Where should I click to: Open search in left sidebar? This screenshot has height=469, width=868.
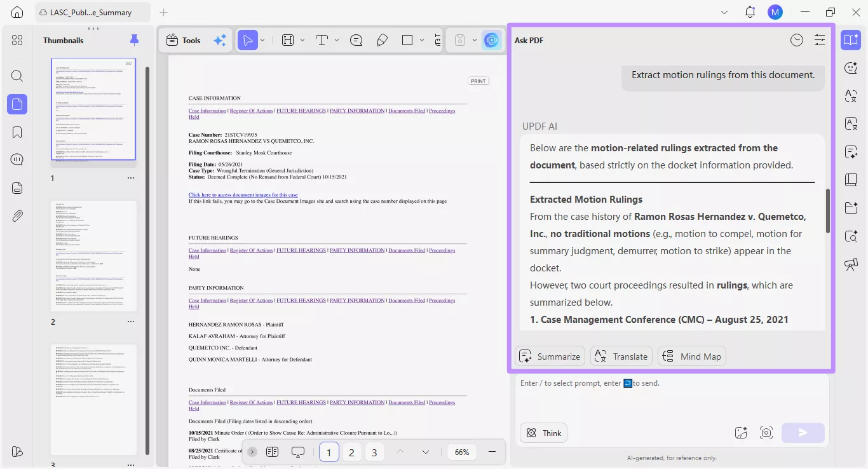pos(17,76)
